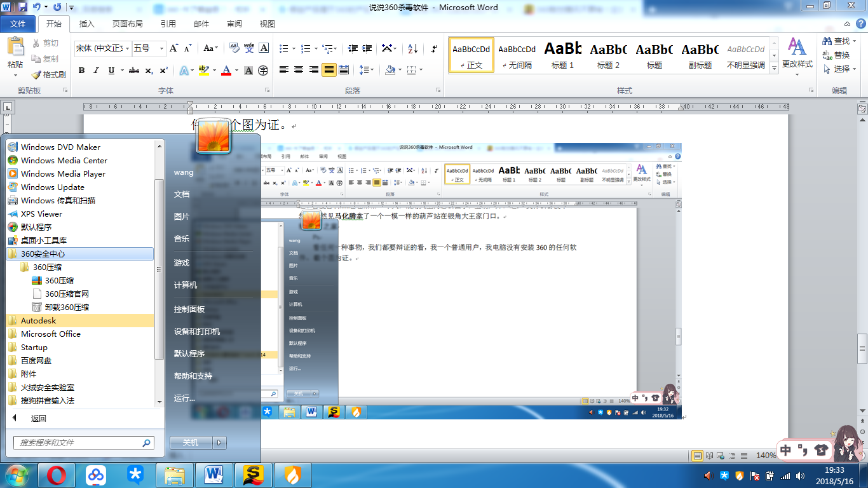Toggle Superscript formatting
This screenshot has width=868, height=488.
(x=163, y=71)
